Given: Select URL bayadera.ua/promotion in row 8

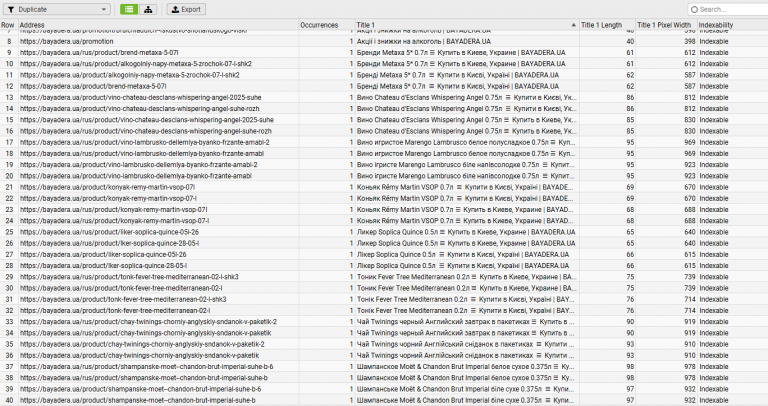Looking at the screenshot, I should [x=67, y=42].
